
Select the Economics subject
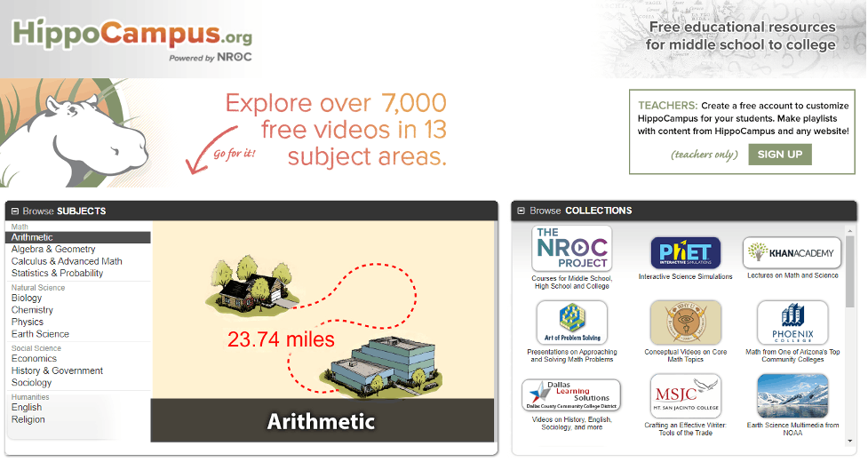tap(34, 359)
